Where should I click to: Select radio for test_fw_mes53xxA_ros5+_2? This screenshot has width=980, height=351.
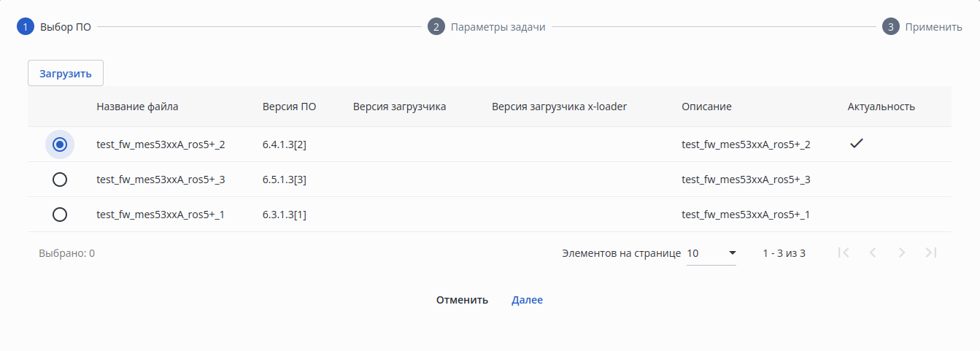60,144
